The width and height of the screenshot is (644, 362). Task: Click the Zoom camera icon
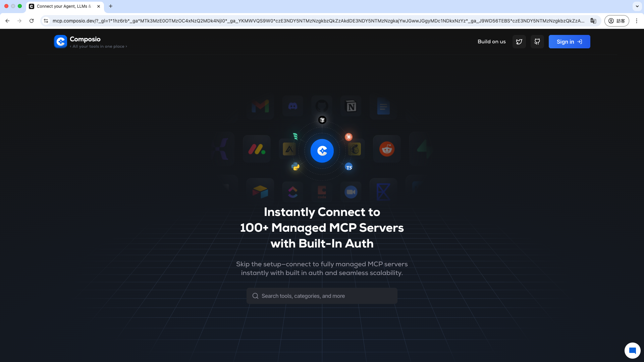pos(351,192)
